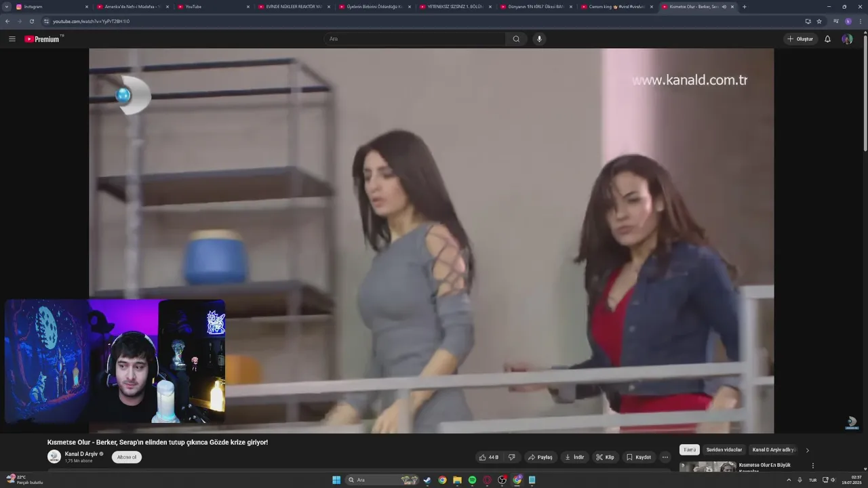Screen dimensions: 868x488
Task: Save the video using Kaydet
Action: [x=638, y=457]
